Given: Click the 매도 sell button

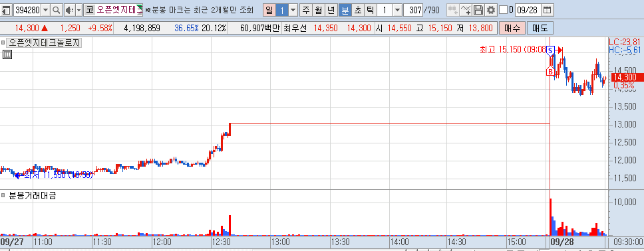Looking at the screenshot, I should tap(540, 29).
